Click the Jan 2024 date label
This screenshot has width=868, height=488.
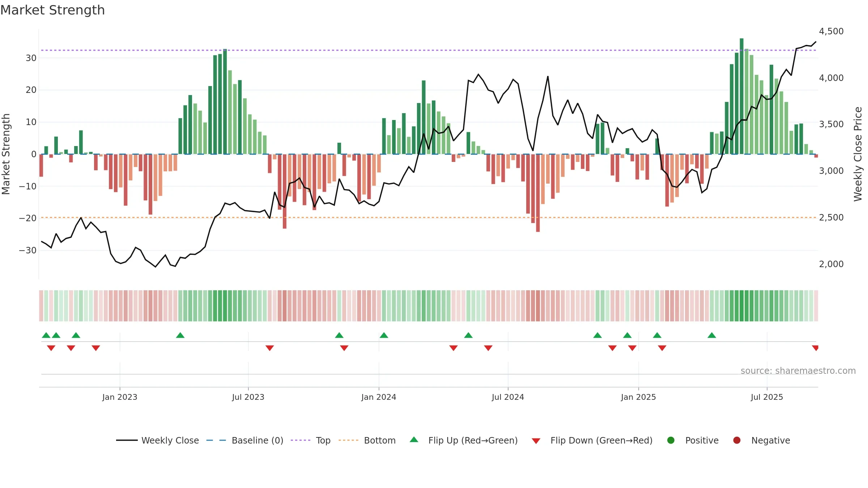click(x=379, y=397)
